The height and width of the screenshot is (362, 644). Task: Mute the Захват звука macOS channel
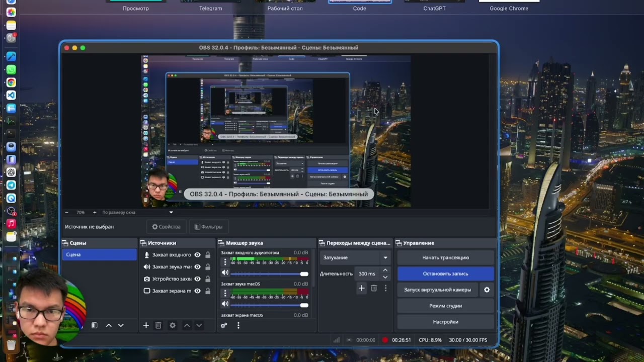click(x=225, y=304)
